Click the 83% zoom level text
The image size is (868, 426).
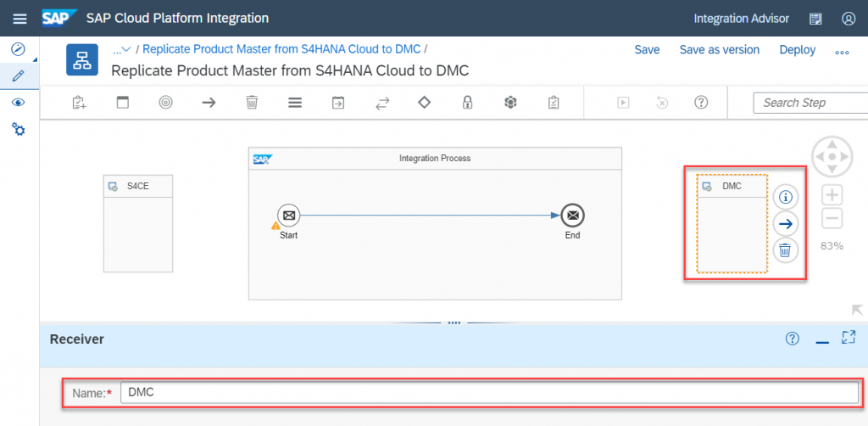coord(832,246)
